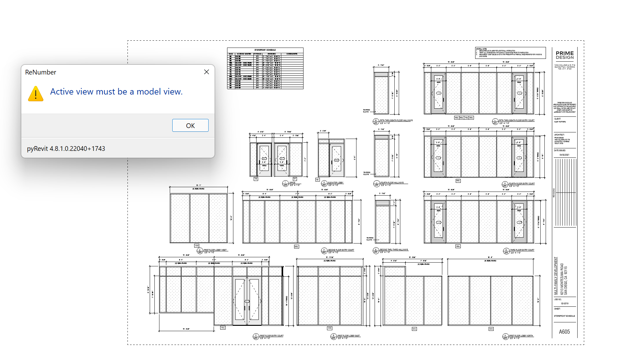Click the First Floor Lobby West view bubble
Screen dimensions: 618x364
point(200,251)
